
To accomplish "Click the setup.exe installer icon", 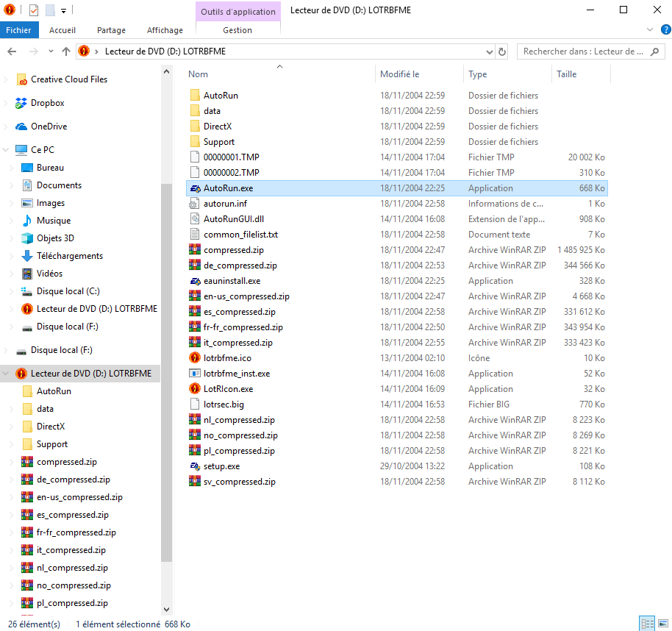I will point(195,466).
